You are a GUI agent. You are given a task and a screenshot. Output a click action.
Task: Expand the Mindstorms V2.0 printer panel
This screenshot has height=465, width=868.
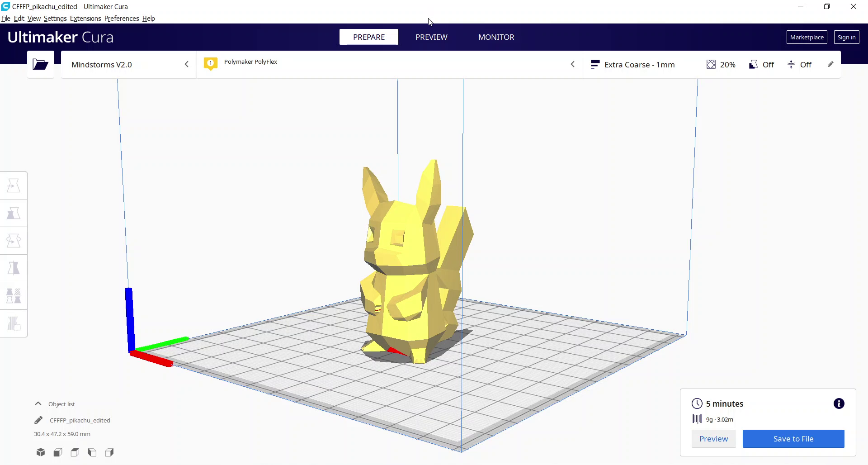pos(187,64)
